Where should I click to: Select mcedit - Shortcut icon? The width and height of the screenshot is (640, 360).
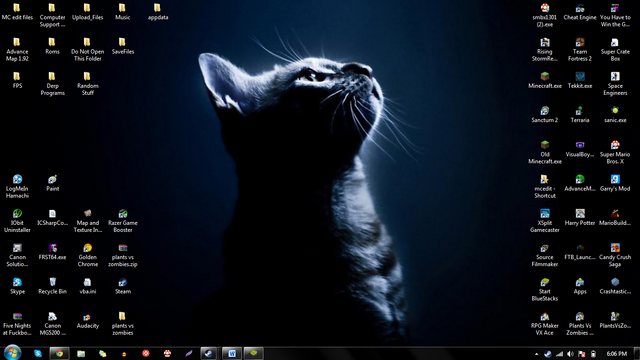pos(544,187)
